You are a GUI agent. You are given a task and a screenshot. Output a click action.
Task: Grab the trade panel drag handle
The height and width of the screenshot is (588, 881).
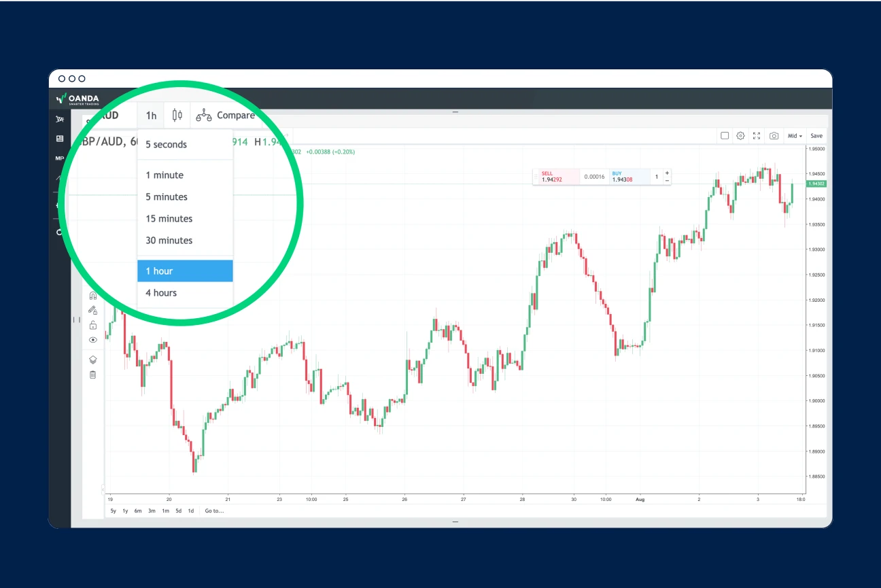[x=536, y=177]
